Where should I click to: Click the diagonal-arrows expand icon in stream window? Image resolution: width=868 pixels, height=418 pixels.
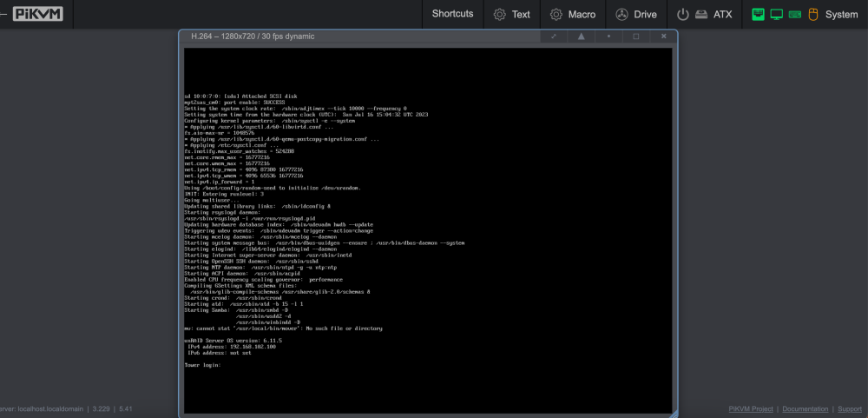[554, 36]
